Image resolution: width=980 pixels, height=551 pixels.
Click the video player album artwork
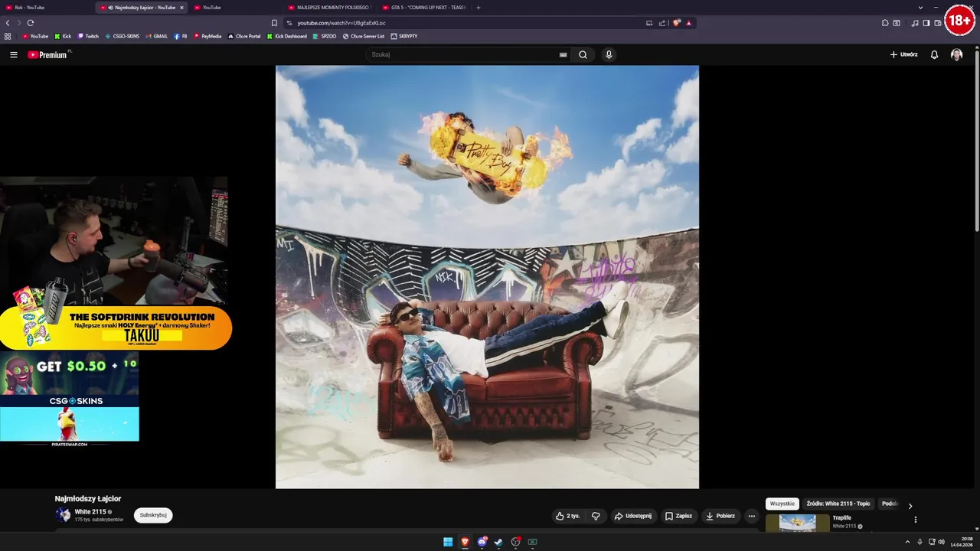click(487, 277)
